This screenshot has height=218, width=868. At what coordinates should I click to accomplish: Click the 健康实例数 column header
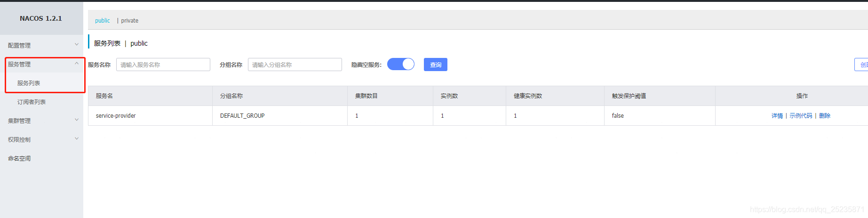point(555,96)
